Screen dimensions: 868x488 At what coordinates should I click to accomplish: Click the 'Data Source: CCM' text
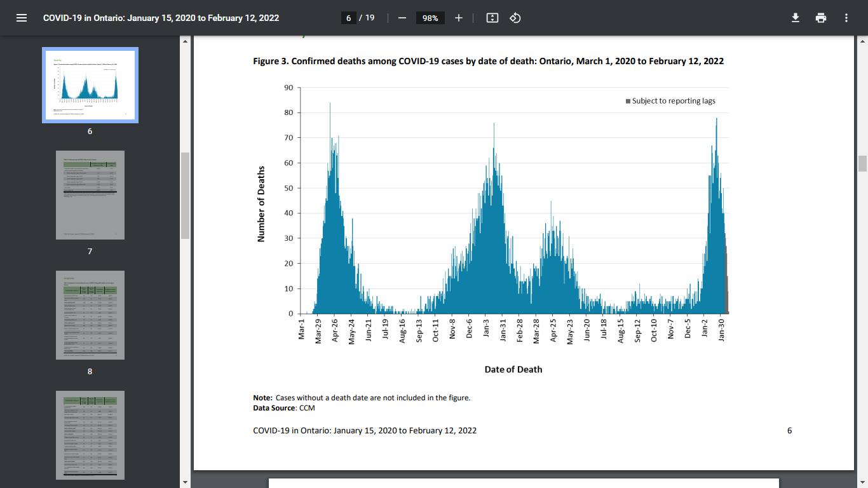(x=284, y=408)
